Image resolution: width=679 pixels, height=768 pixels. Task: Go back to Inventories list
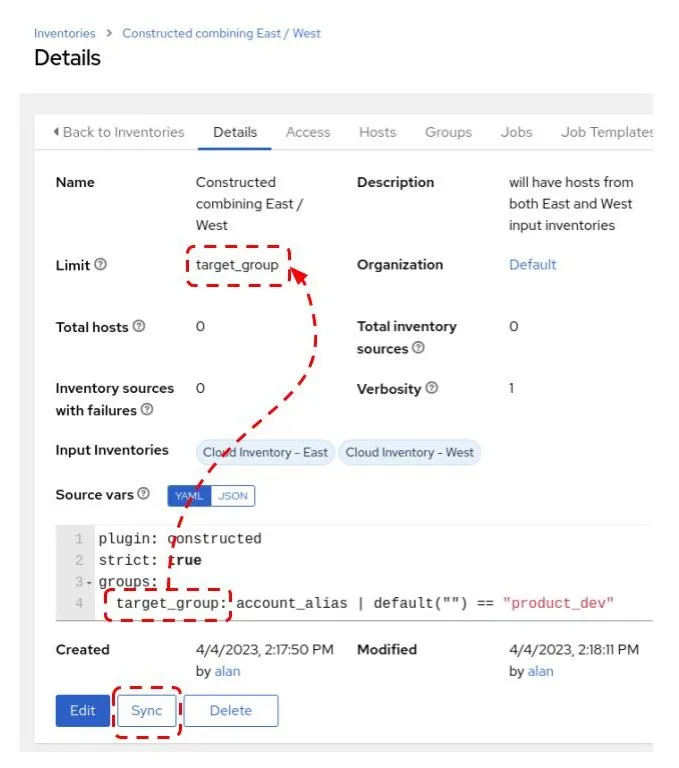click(x=119, y=132)
